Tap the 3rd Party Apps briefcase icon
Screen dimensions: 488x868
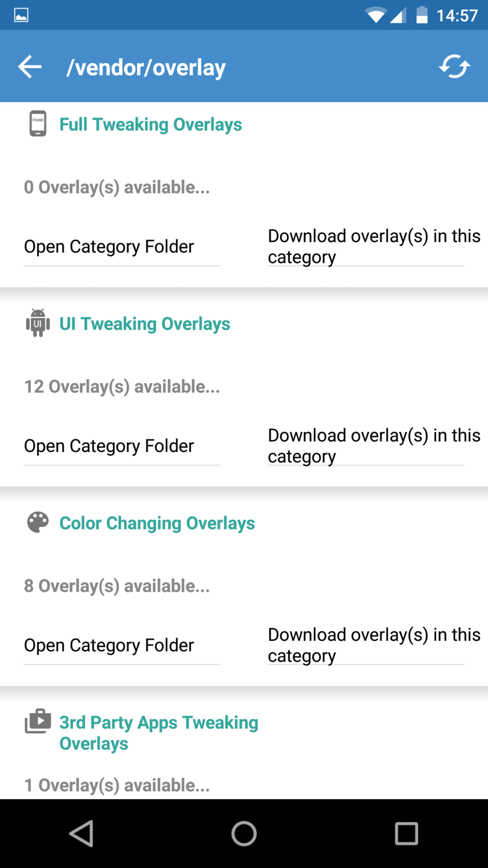[38, 722]
